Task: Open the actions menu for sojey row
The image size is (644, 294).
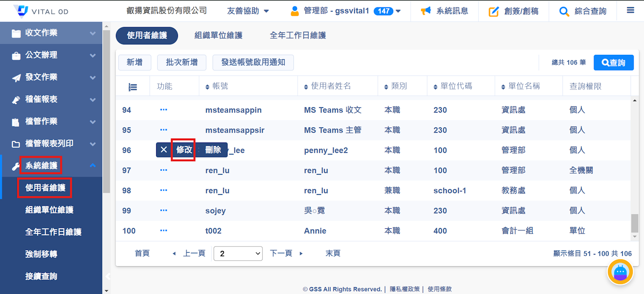Action: tap(163, 210)
